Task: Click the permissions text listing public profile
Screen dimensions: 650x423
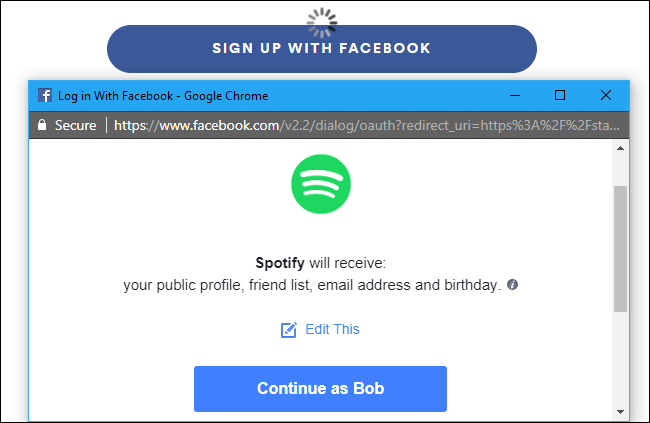Action: pyautogui.click(x=310, y=285)
